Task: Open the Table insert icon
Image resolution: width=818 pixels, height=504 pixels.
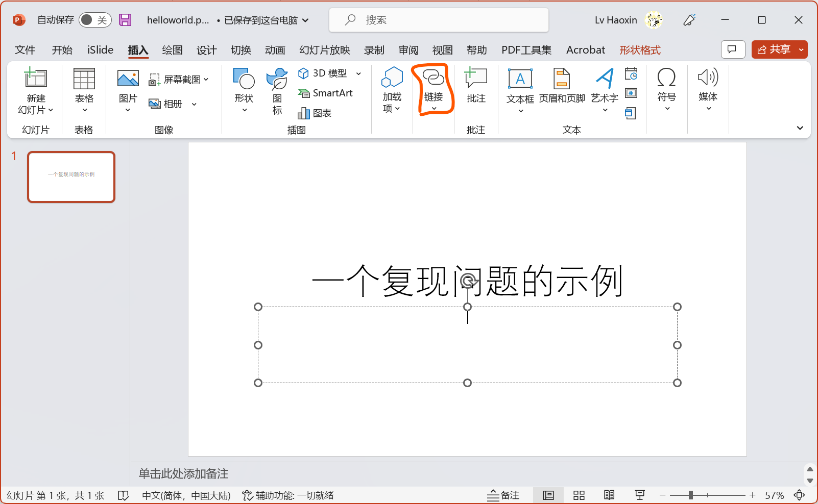Action: point(84,79)
